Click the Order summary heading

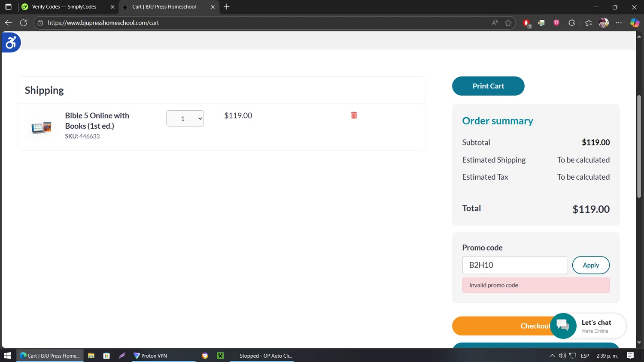coord(498,121)
